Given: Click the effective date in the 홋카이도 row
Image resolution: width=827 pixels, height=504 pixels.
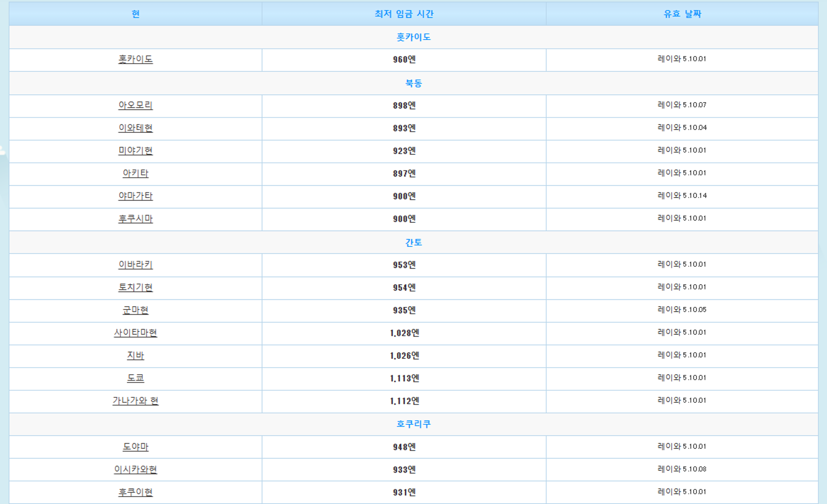Looking at the screenshot, I should 682,59.
